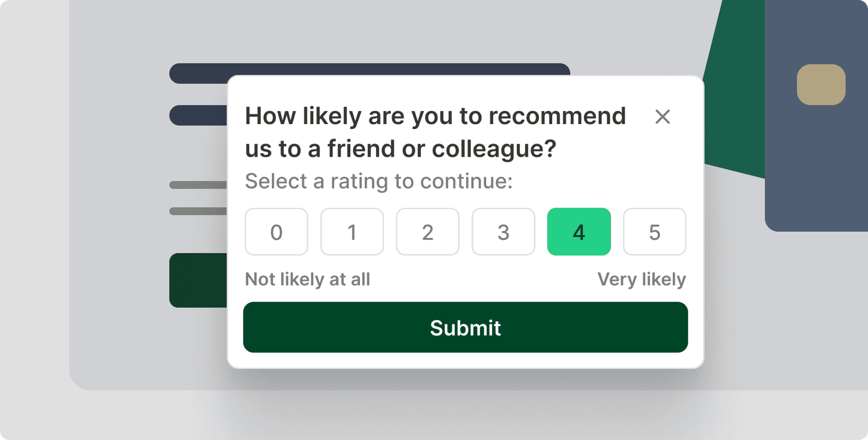
Task: Click the "Very likely" label
Action: (641, 279)
